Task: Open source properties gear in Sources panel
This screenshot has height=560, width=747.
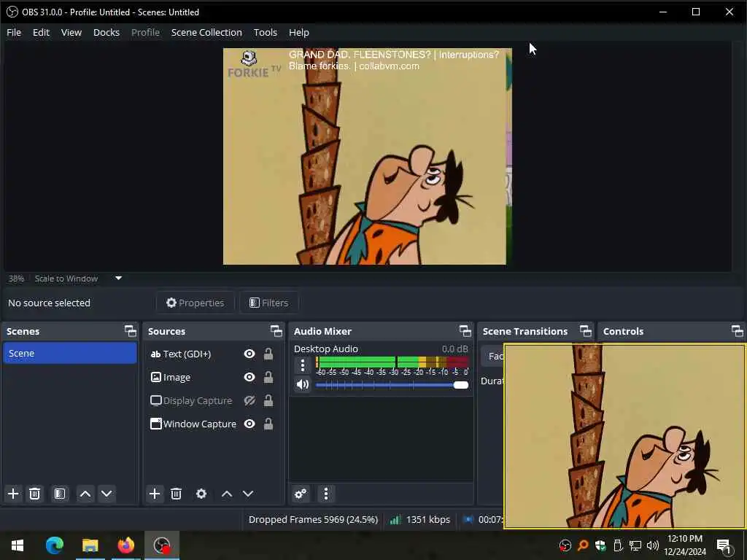Action: (x=201, y=494)
